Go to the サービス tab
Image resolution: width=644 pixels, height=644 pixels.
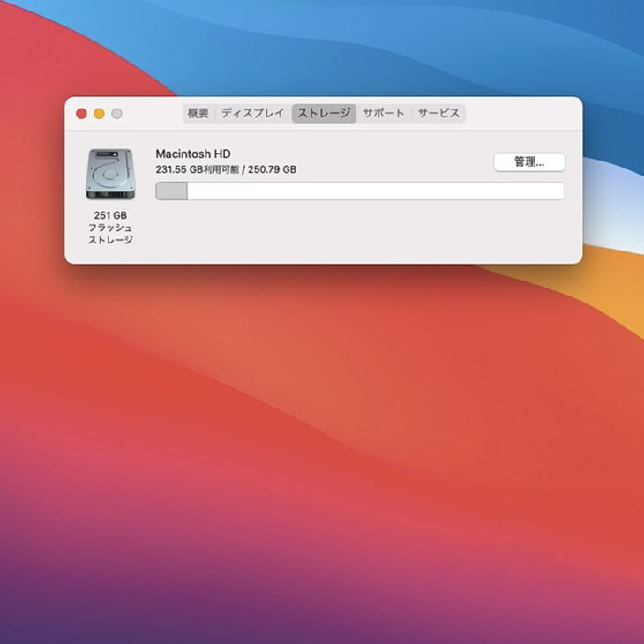click(438, 113)
